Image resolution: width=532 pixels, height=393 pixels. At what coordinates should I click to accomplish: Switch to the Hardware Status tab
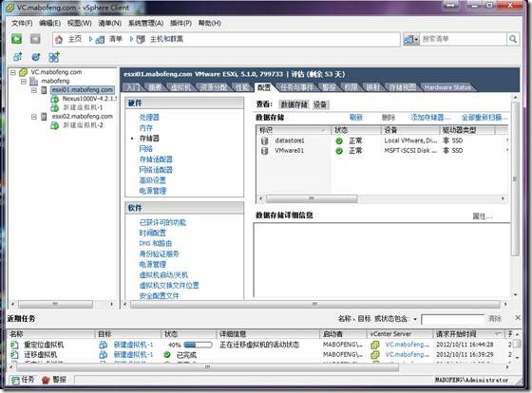(x=447, y=87)
